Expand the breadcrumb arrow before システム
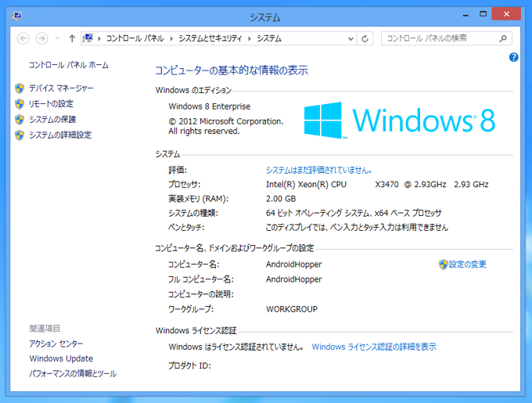 [250, 38]
